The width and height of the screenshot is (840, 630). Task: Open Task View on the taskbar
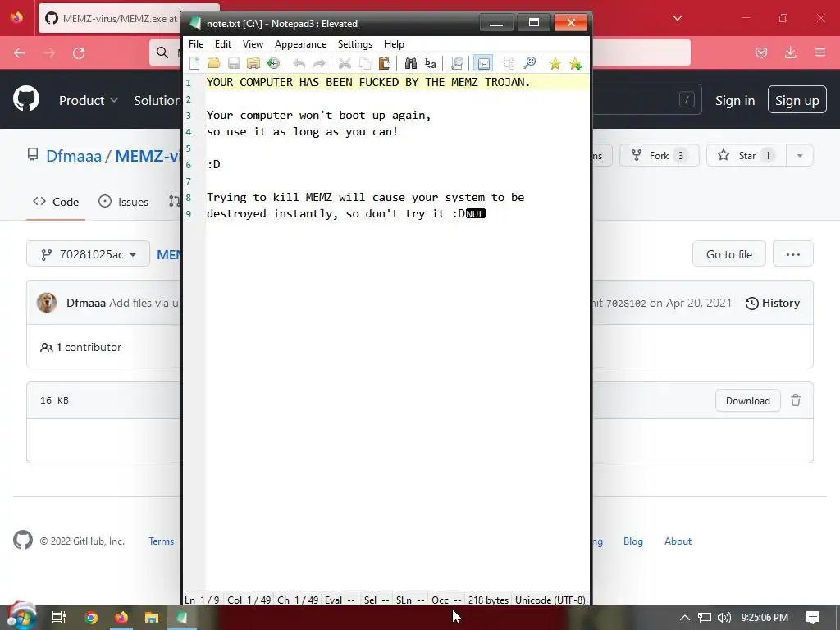point(58,618)
